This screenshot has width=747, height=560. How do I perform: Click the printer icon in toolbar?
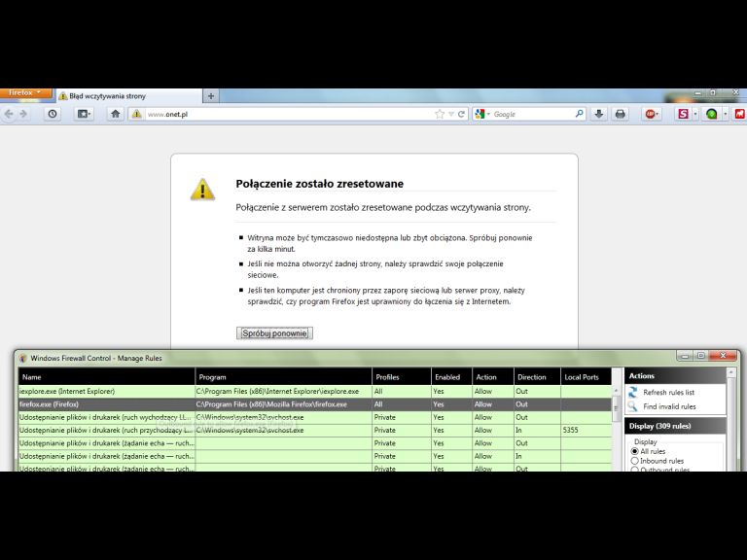point(621,114)
